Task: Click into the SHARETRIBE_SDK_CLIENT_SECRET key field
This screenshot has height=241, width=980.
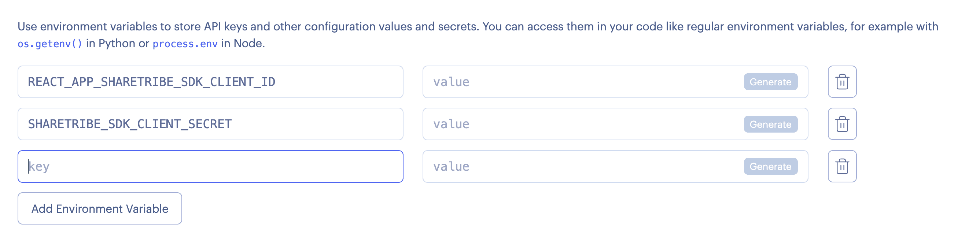Action: click(x=210, y=124)
